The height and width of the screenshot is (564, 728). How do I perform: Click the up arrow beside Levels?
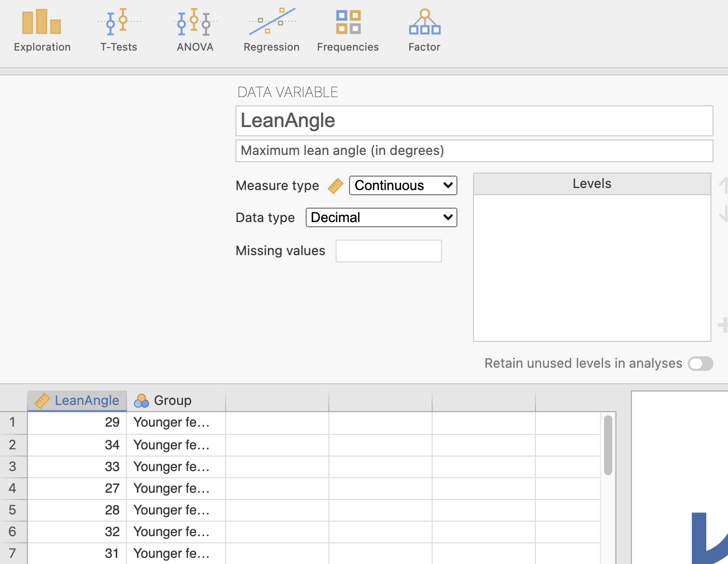point(723,185)
